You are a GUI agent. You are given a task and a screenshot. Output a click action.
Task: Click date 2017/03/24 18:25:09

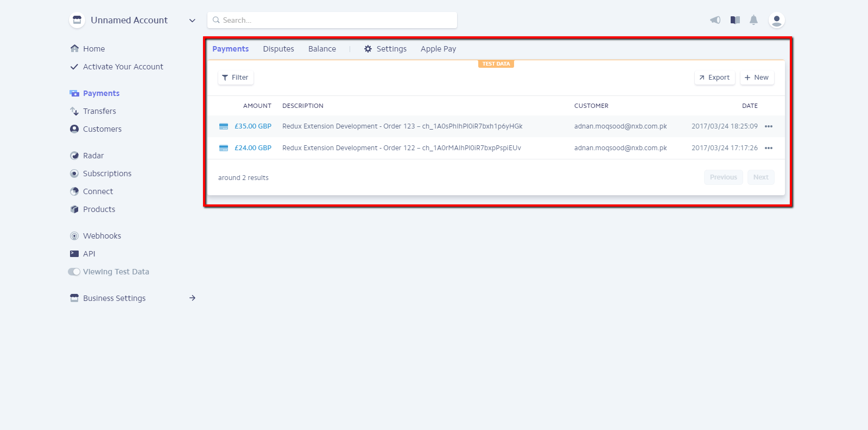point(725,126)
